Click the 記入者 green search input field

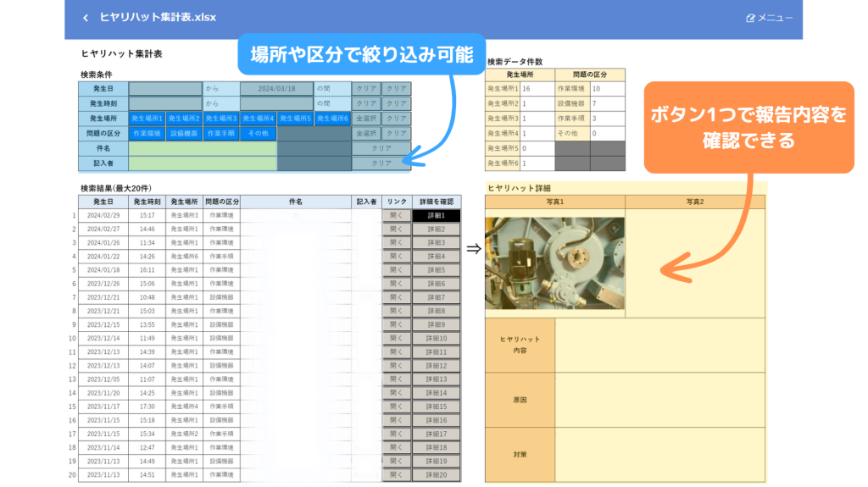(x=203, y=163)
